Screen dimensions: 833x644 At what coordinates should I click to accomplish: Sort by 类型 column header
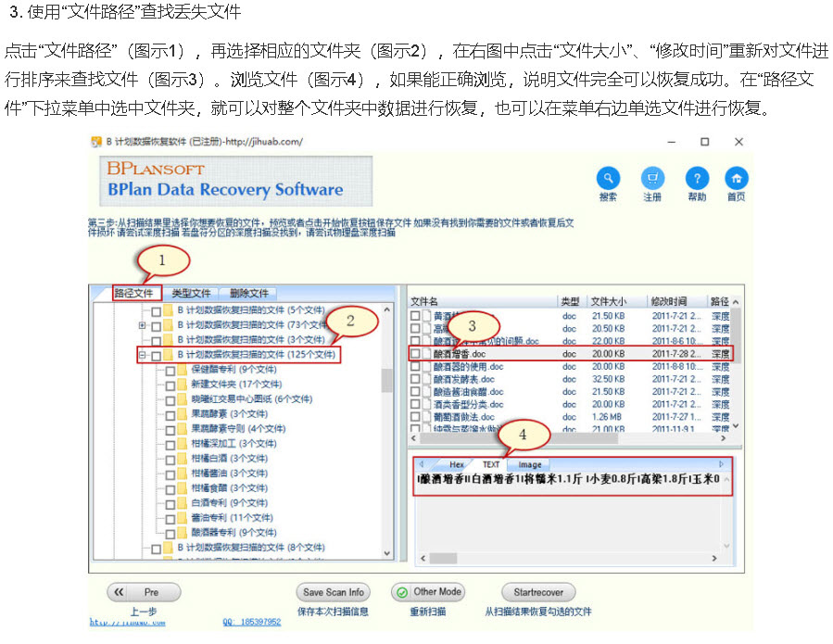click(x=570, y=302)
